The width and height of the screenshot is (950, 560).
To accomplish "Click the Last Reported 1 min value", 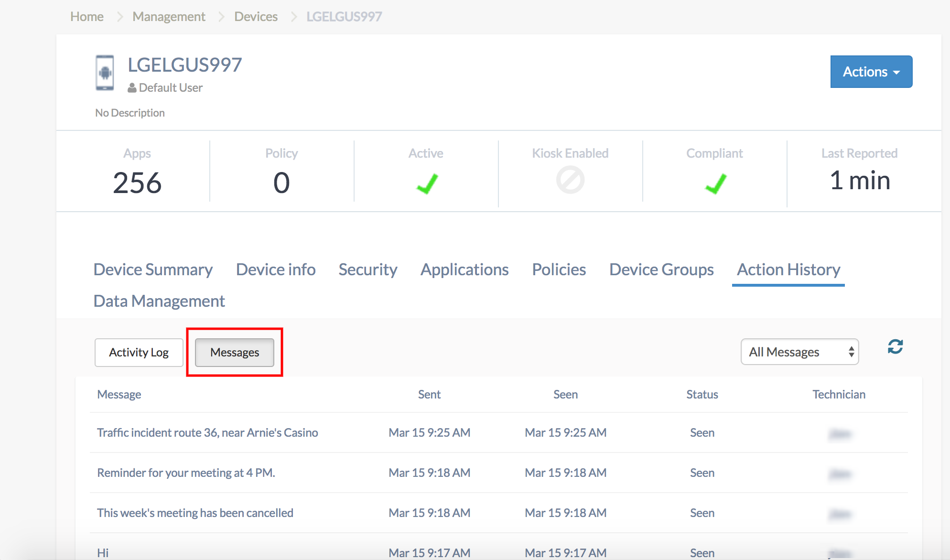I will 860,180.
